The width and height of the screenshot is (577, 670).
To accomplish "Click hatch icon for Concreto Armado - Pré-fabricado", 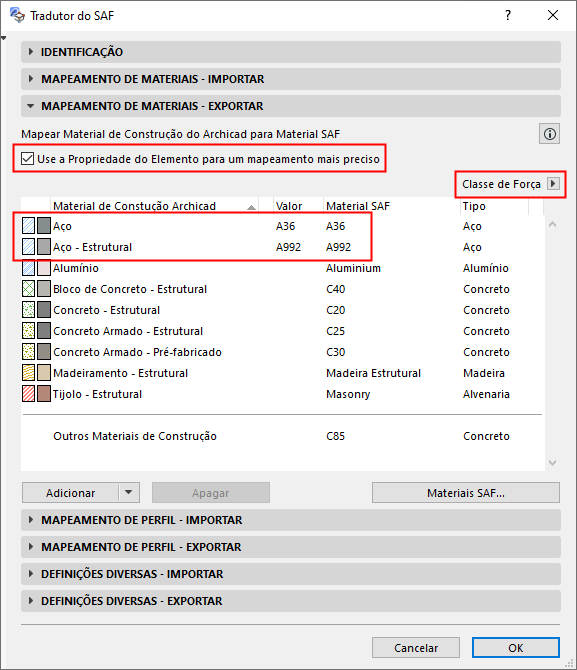I will (x=29, y=352).
